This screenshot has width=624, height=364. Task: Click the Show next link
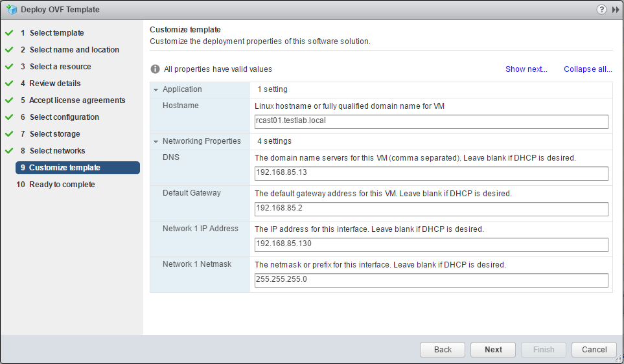(526, 69)
